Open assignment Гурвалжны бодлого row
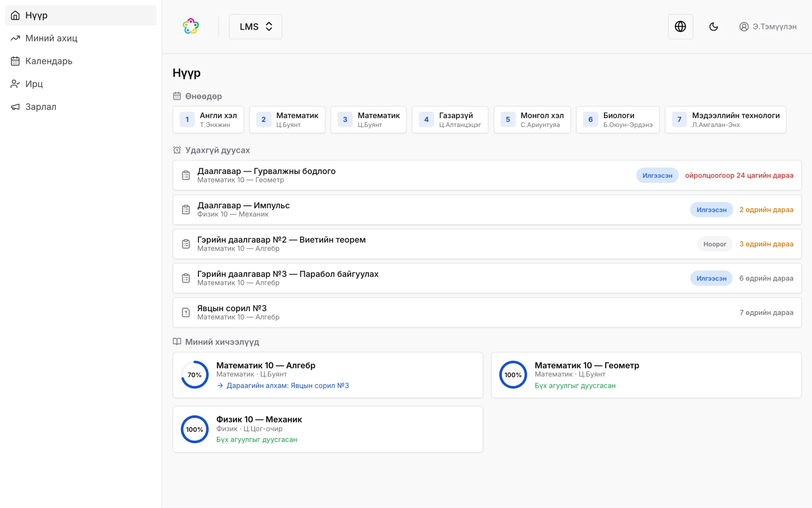812x508 pixels. 487,175
